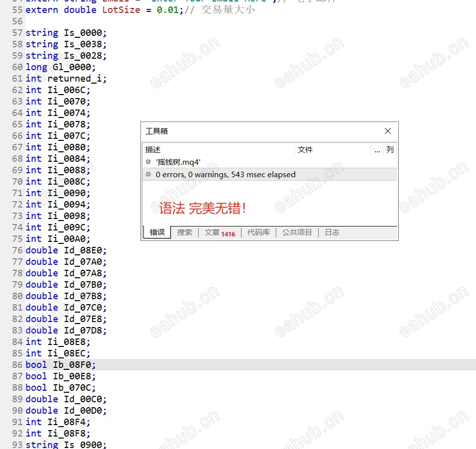Click 'Ii_08E8' on line 84
The image size is (476, 449).
pos(67,342)
